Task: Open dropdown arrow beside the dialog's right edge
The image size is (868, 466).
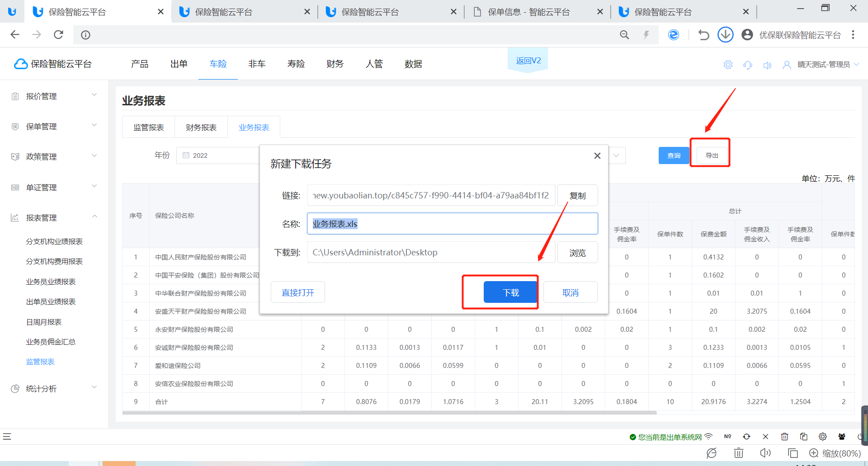Action: pyautogui.click(x=616, y=155)
